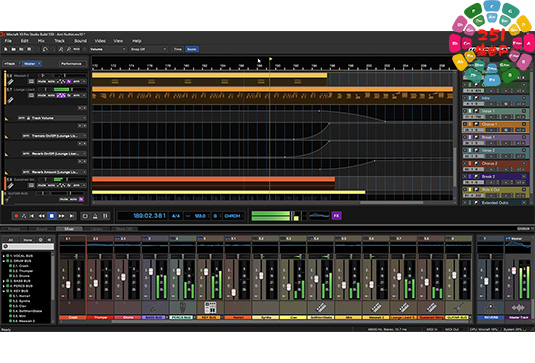The image size is (535, 363).
Task: Switch to the Project tab
Action: pyautogui.click(x=14, y=229)
